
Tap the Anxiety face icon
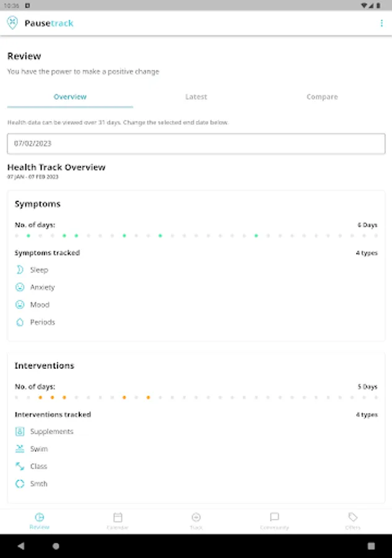click(20, 287)
